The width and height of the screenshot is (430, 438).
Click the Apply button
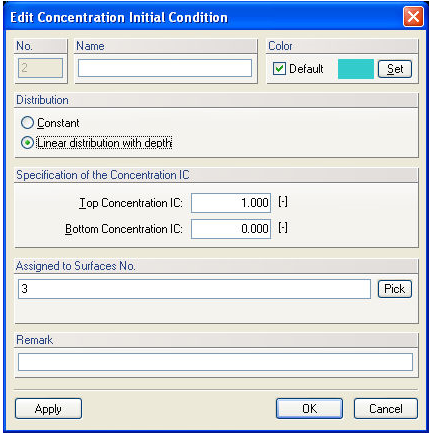click(x=48, y=409)
